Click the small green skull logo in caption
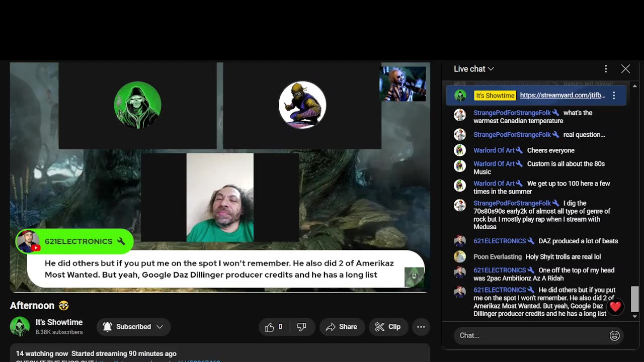Viewport: 644px width, 362px height. pyautogui.click(x=414, y=277)
